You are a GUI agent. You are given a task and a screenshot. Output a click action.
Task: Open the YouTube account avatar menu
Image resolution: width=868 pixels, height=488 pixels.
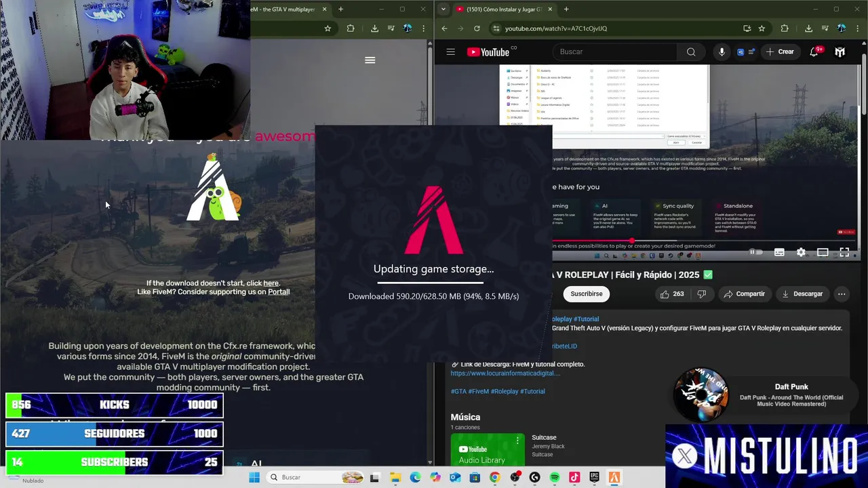(840, 52)
